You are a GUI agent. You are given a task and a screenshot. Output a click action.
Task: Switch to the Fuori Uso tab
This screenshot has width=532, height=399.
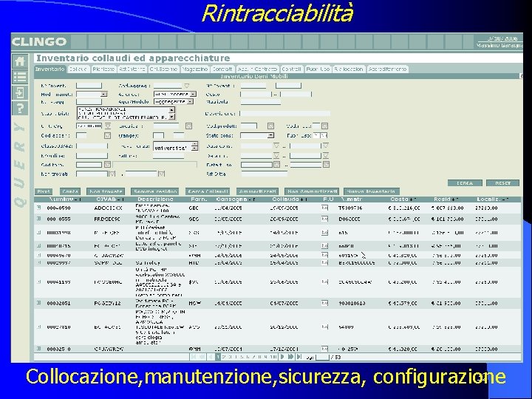point(318,69)
